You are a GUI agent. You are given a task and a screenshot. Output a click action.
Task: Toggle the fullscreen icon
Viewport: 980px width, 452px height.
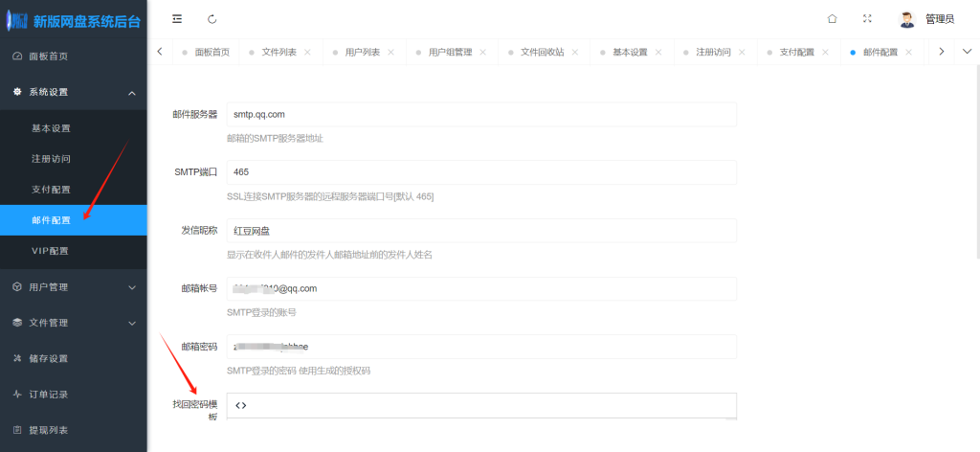coord(867,19)
